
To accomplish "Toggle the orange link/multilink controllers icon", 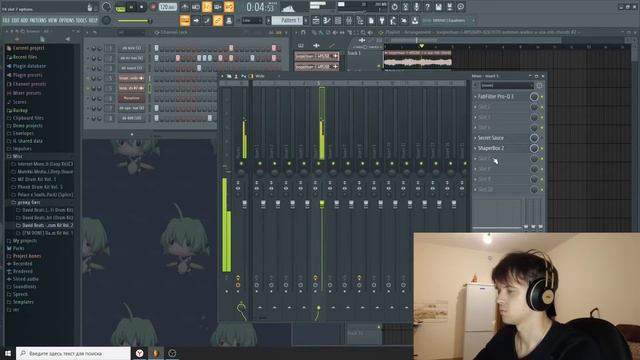I will pos(218,20).
